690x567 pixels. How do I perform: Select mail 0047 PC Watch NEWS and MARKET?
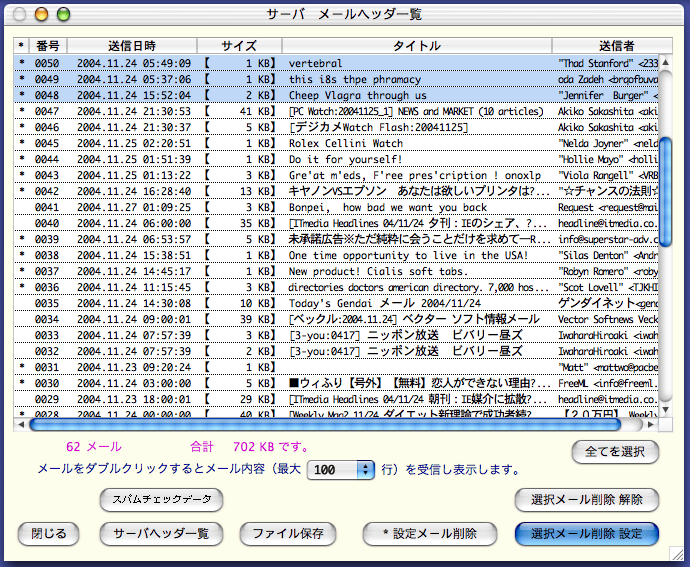click(336, 111)
